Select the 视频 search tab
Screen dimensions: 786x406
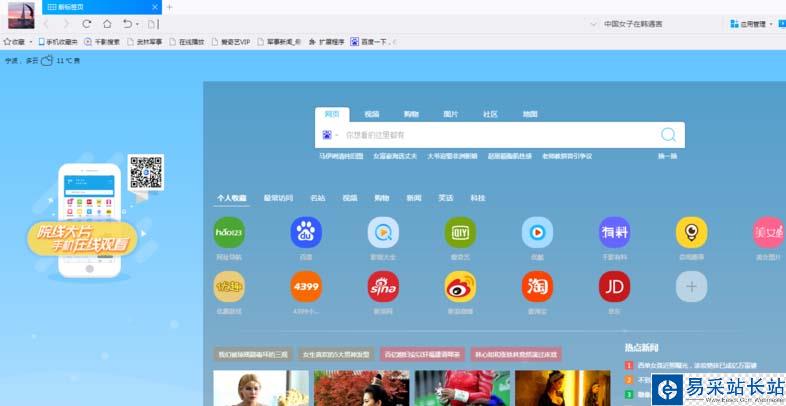pyautogui.click(x=371, y=114)
